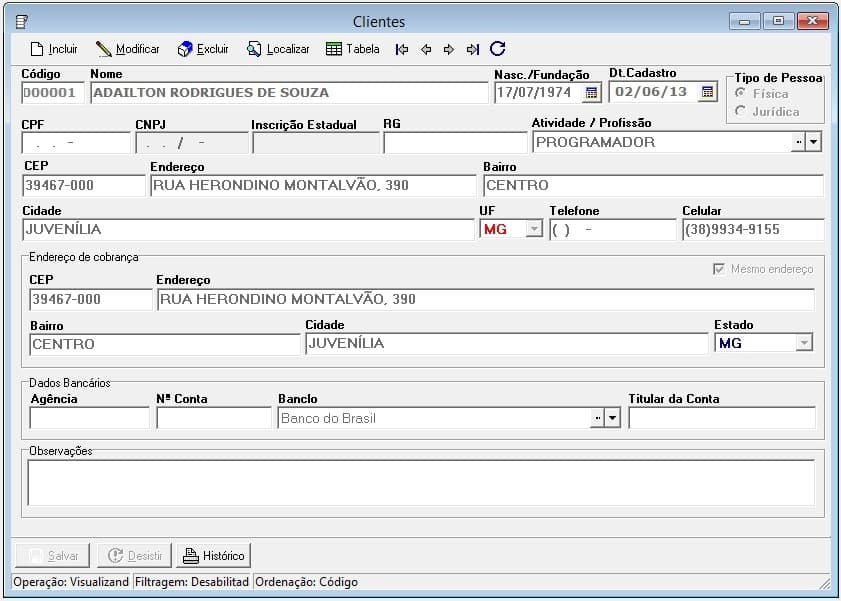The image size is (841, 601).
Task: Click the billing CEP field
Action: [91, 299]
